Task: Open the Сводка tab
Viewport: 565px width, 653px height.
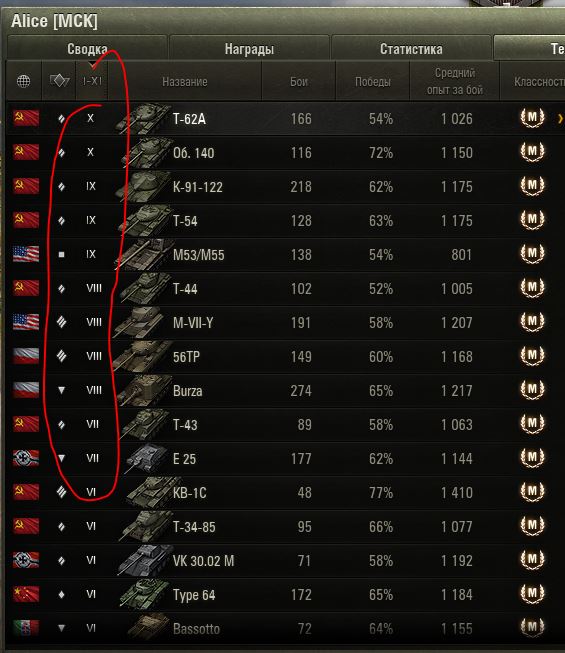Action: pyautogui.click(x=87, y=49)
